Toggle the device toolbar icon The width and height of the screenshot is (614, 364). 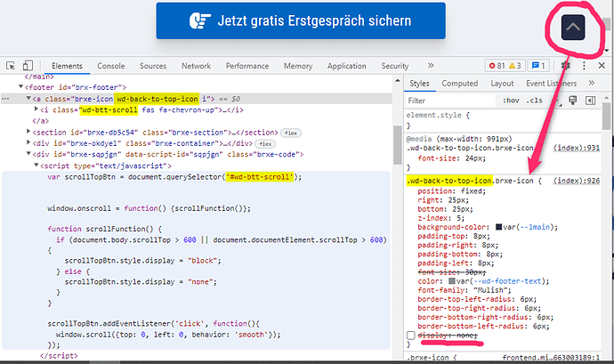point(28,66)
